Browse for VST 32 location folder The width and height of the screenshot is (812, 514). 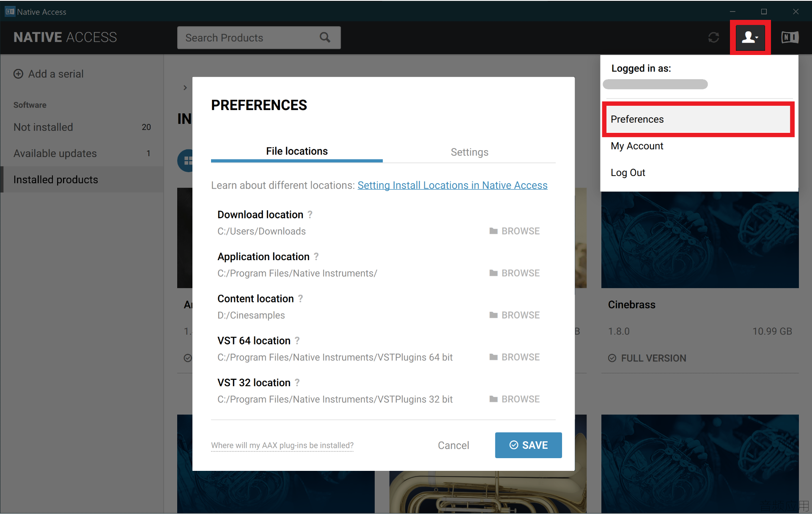point(514,399)
